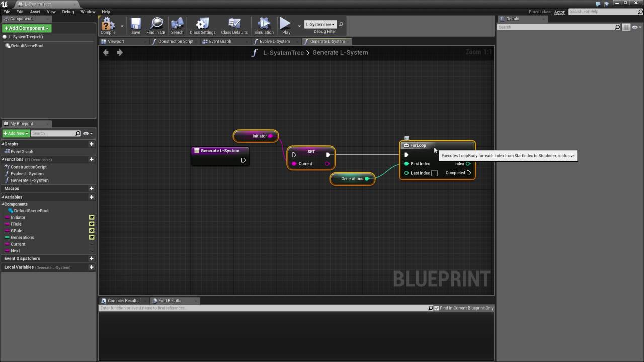Toggle editable eye for GRule variable
The height and width of the screenshot is (362, 644).
pos(92,231)
